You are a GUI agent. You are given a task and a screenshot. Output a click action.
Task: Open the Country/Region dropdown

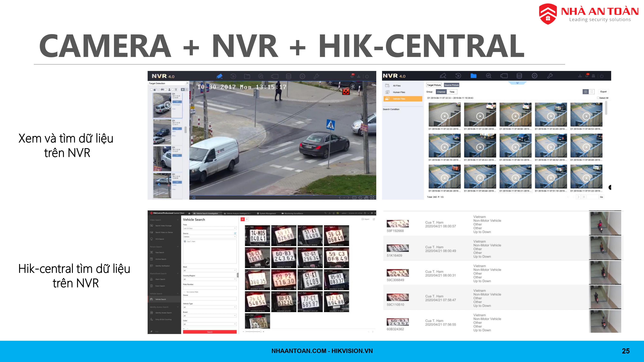click(x=210, y=279)
